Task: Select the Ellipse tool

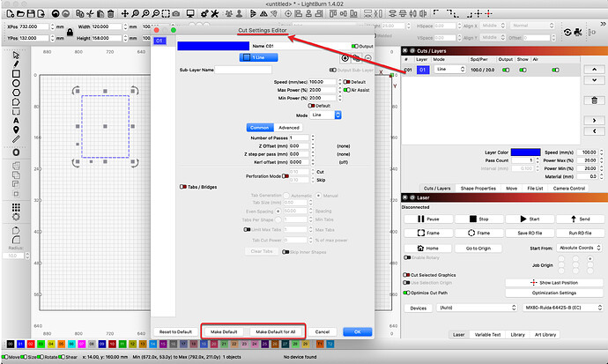Action: [x=16, y=83]
